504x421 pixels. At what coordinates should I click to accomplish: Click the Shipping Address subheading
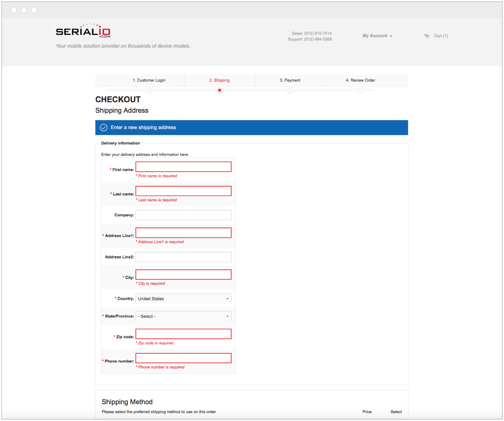(x=122, y=111)
